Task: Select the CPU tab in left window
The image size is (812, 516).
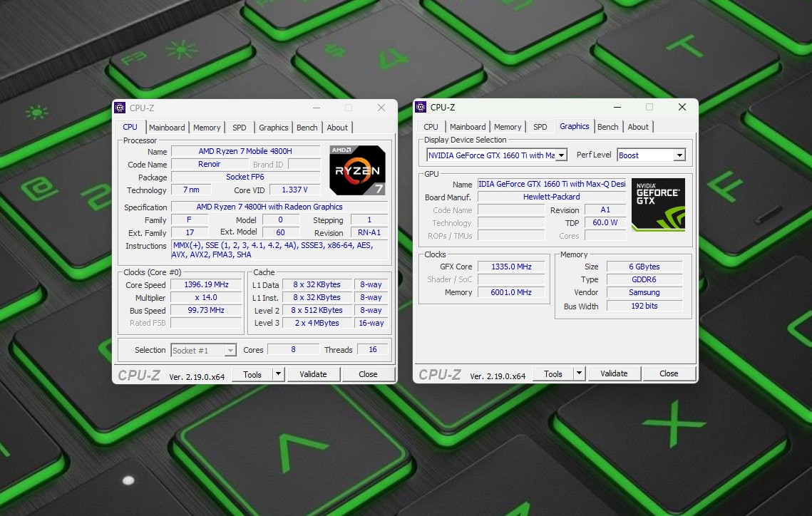Action: click(x=130, y=127)
